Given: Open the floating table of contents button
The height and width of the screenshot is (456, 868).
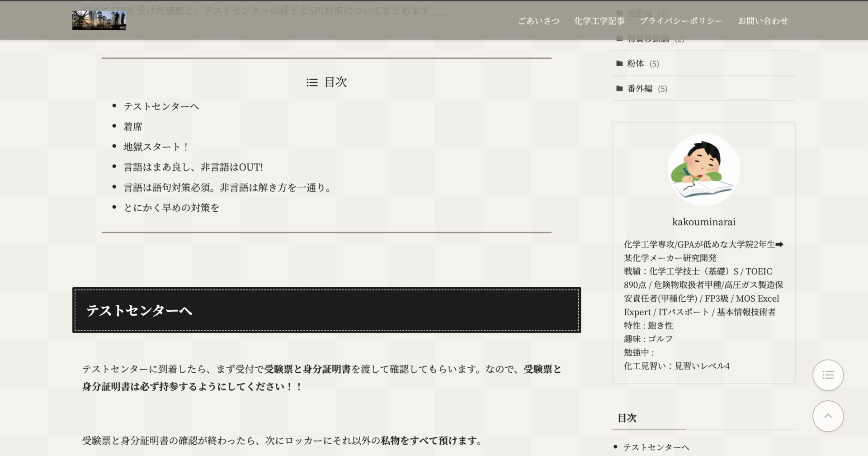Looking at the screenshot, I should (828, 375).
